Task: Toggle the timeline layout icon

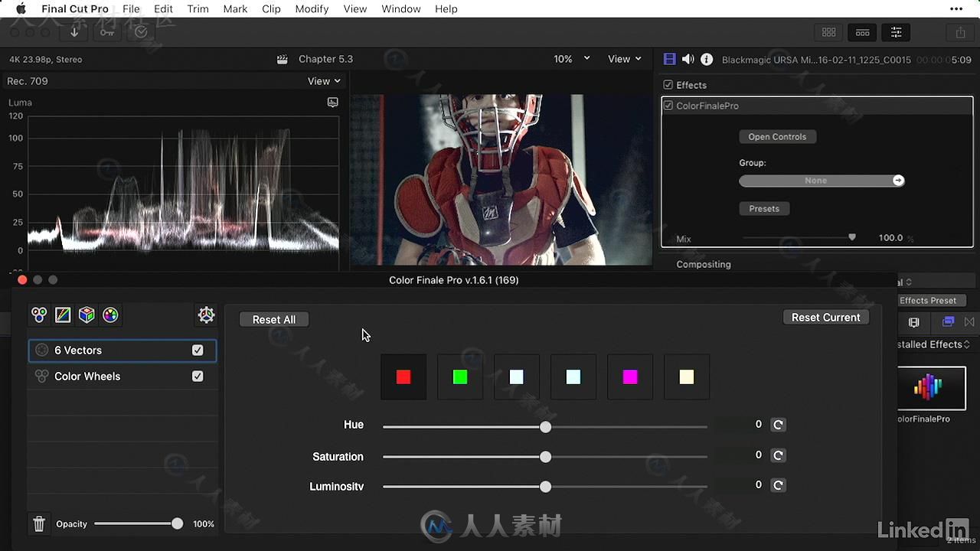Action: click(x=862, y=32)
